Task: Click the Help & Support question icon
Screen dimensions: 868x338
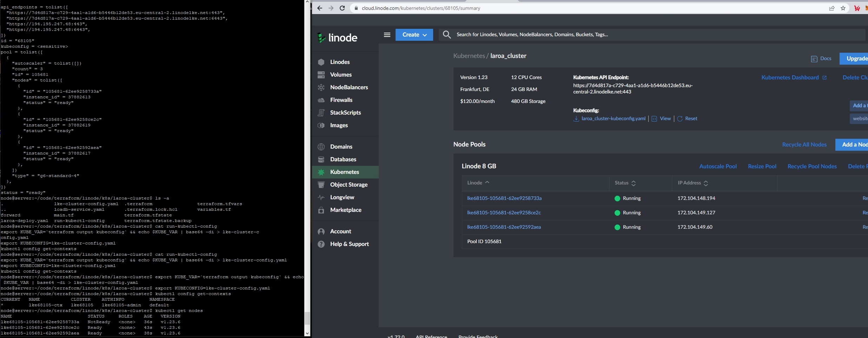Action: 321,244
